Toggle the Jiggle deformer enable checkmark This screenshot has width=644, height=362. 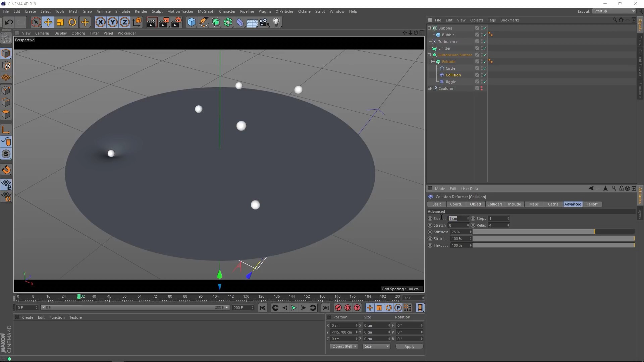(485, 82)
